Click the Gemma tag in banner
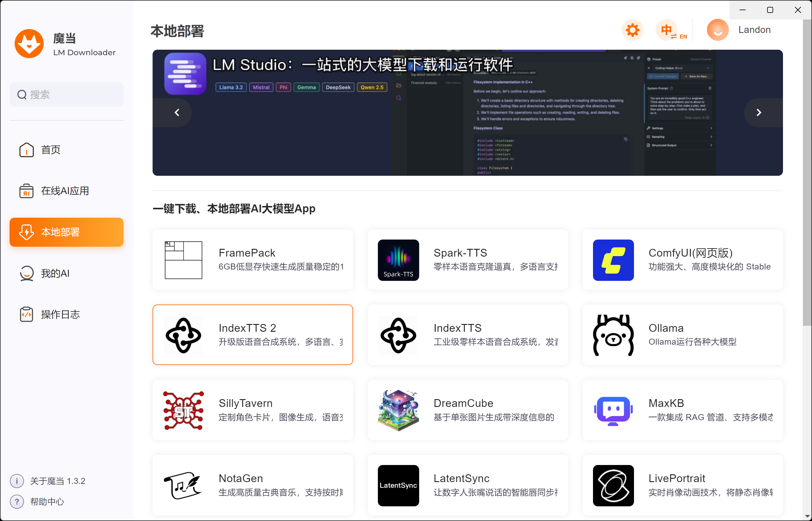This screenshot has height=521, width=812. tap(306, 87)
